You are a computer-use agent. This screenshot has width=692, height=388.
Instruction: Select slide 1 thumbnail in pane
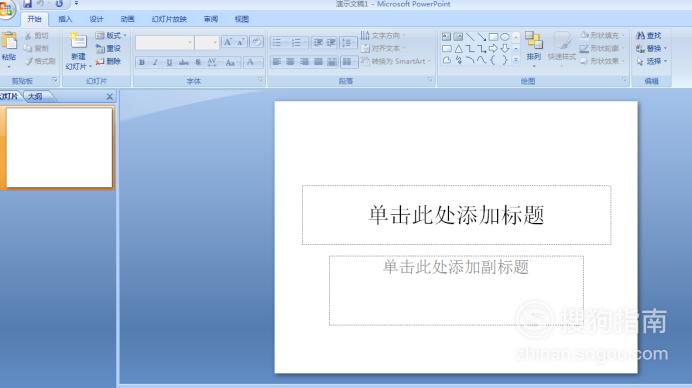pyautogui.click(x=59, y=147)
